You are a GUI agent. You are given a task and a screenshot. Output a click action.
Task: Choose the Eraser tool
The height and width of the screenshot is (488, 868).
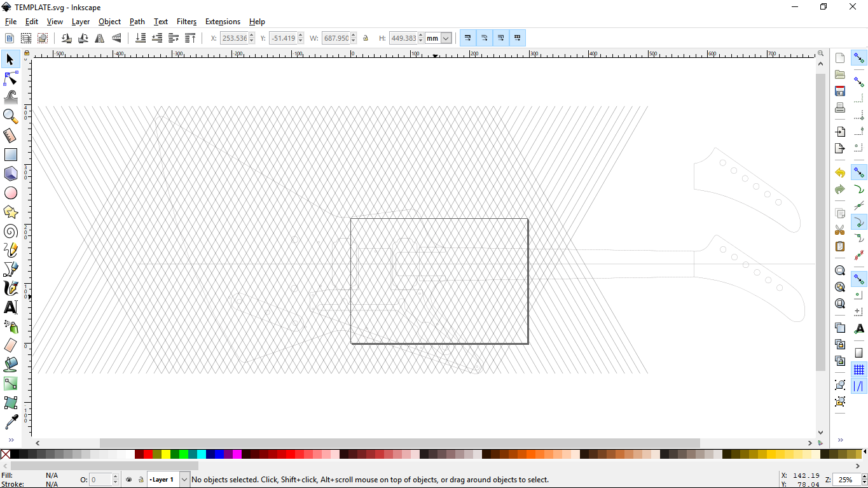[10, 345]
